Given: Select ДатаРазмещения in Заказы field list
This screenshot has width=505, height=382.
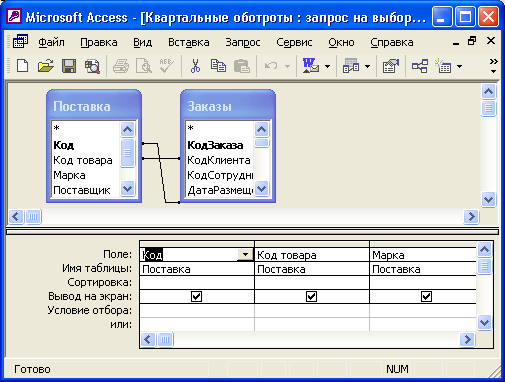Looking at the screenshot, I should click(219, 190).
